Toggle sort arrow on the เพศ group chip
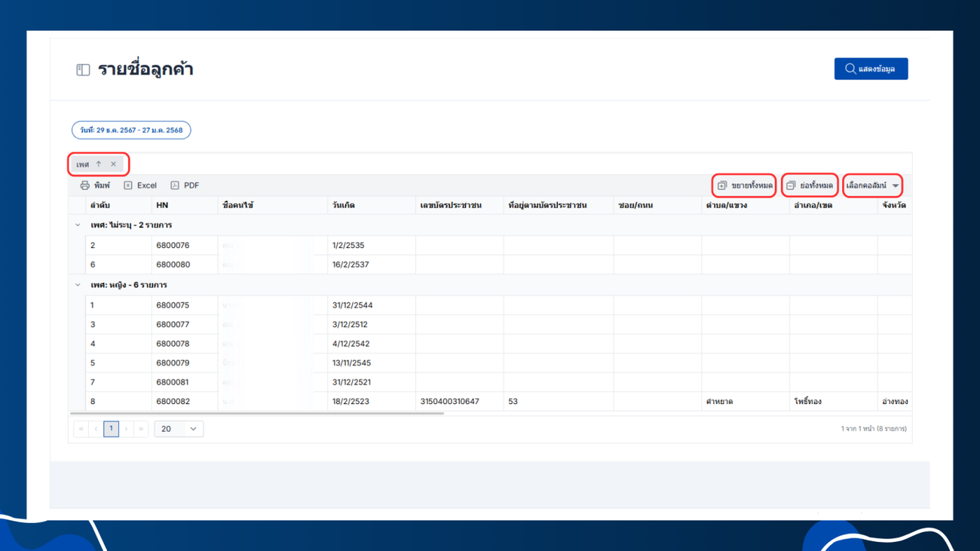This screenshot has width=980, height=551. point(99,165)
